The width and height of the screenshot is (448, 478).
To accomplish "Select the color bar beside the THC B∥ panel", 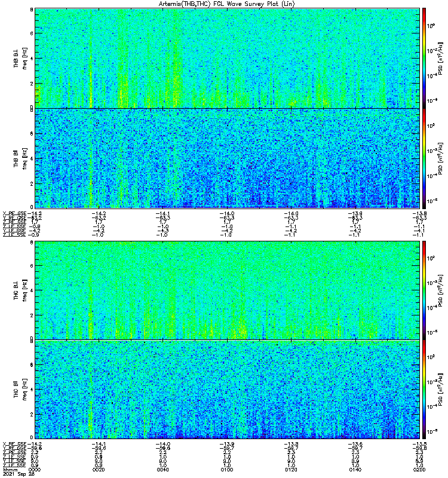I will click(424, 390).
